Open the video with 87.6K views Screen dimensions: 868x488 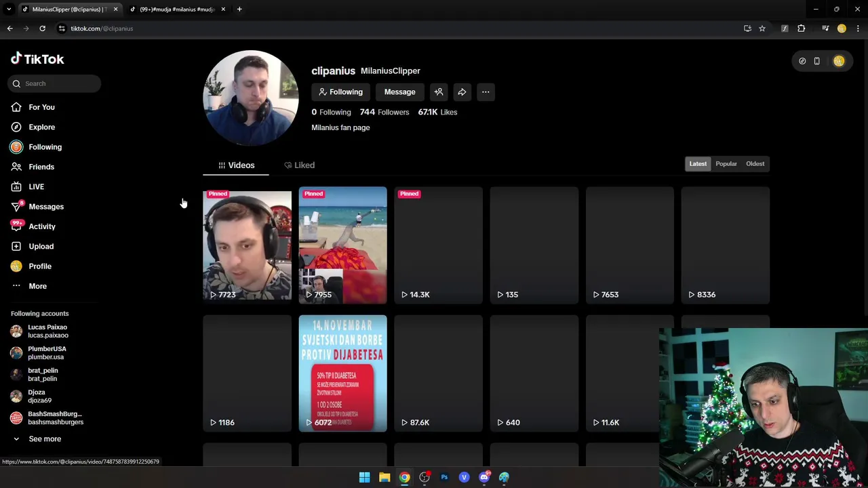coord(438,373)
